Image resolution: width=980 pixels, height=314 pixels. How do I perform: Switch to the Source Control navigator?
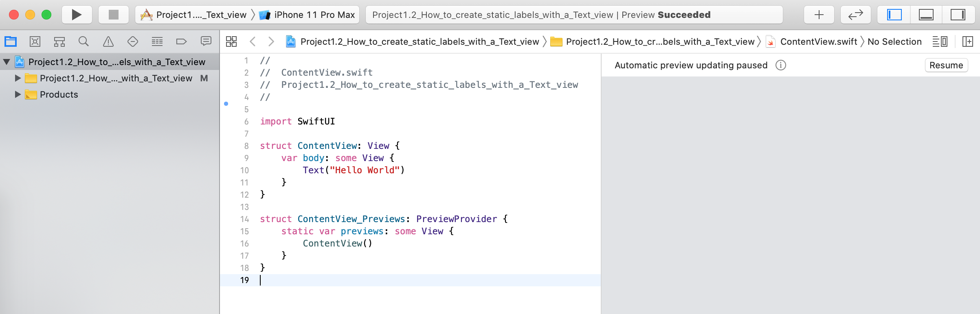tap(35, 41)
